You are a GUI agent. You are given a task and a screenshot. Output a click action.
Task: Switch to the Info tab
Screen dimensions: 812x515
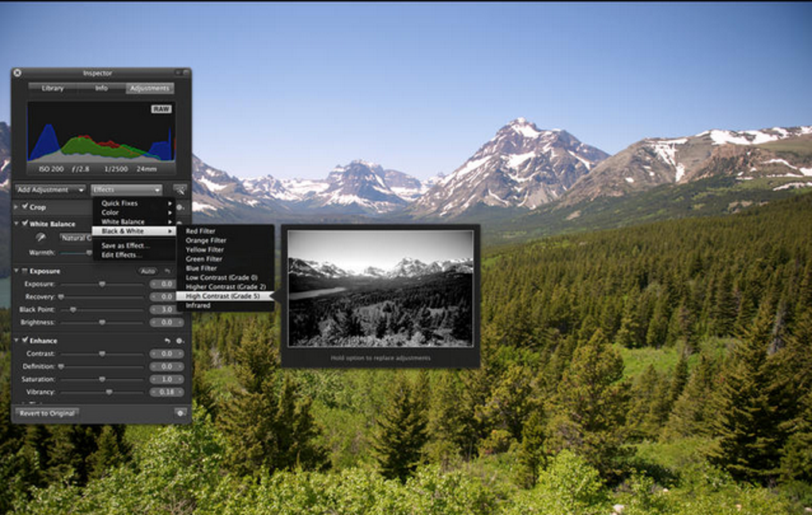[101, 88]
